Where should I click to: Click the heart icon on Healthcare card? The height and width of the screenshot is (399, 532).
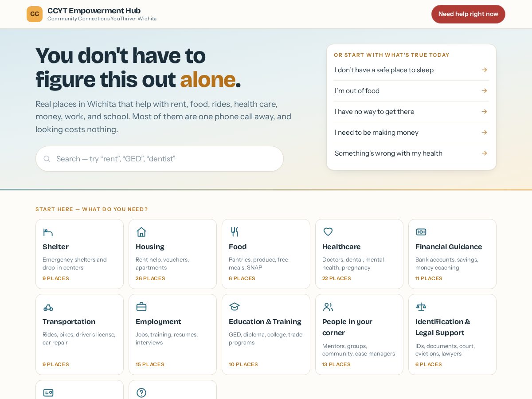[x=328, y=232]
